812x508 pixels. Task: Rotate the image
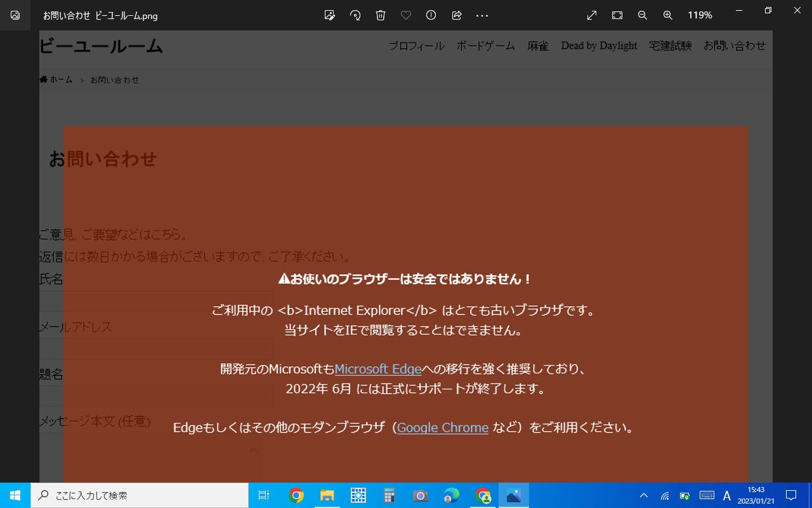355,15
